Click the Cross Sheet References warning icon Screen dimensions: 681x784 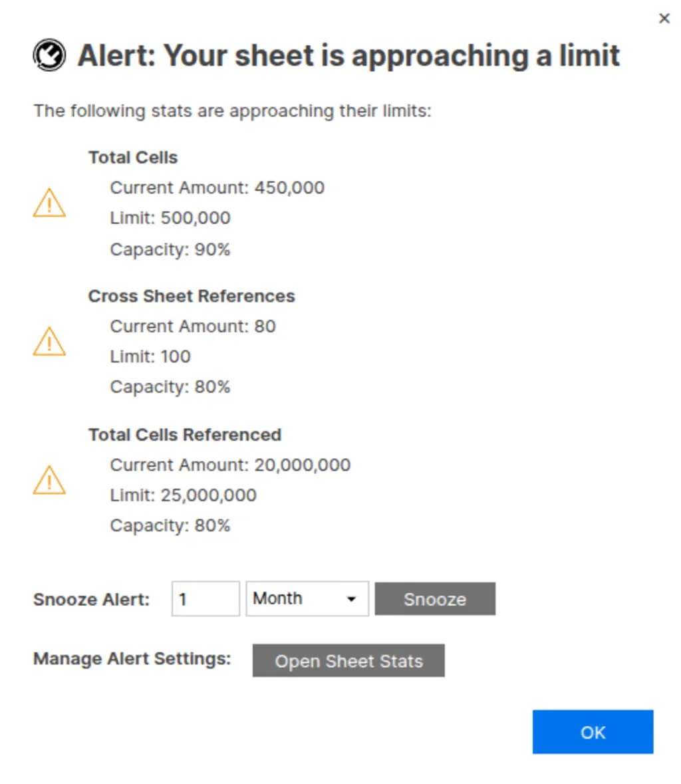click(49, 342)
